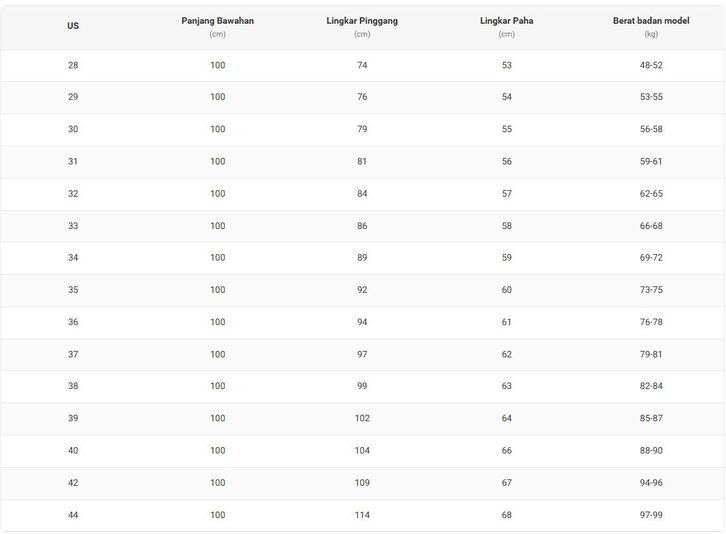Select US size 28 cell
Screen dimensions: 726x534
(73, 65)
